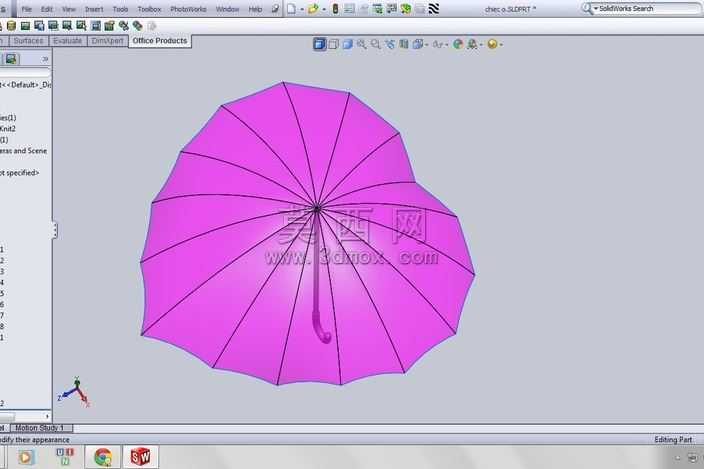Select the Office Products tab
Image resolution: width=704 pixels, height=469 pixels.
point(159,41)
